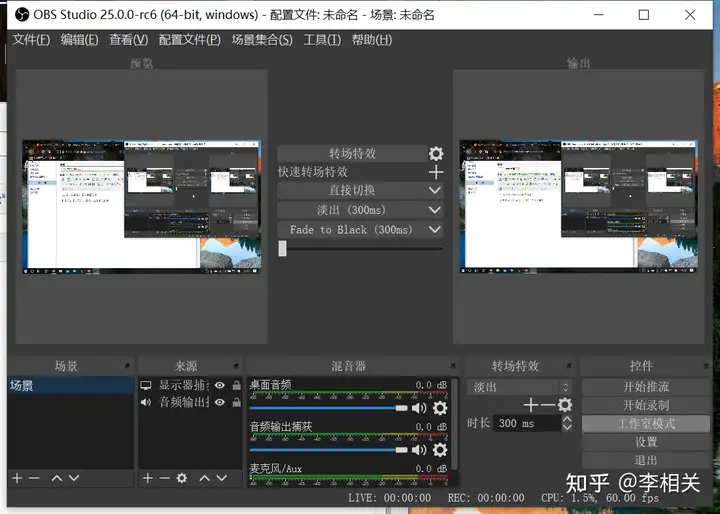The image size is (720, 514).
Task: Open the 工具(T) menu
Action: (322, 40)
